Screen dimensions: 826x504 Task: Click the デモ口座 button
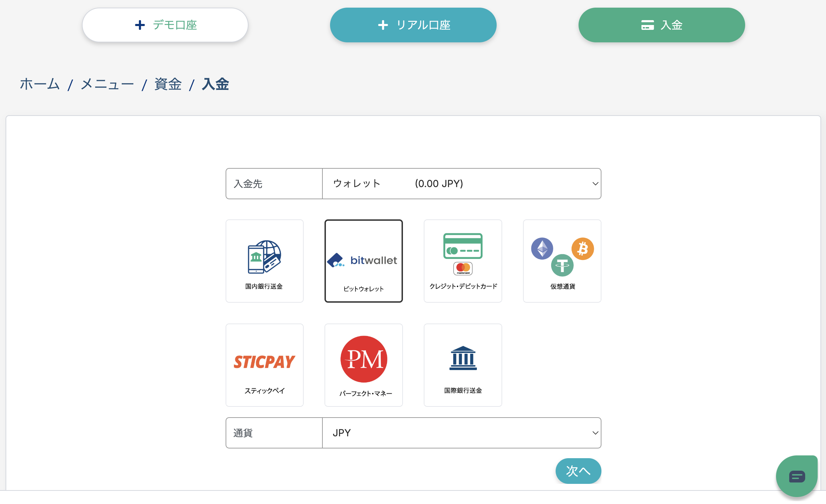point(165,25)
